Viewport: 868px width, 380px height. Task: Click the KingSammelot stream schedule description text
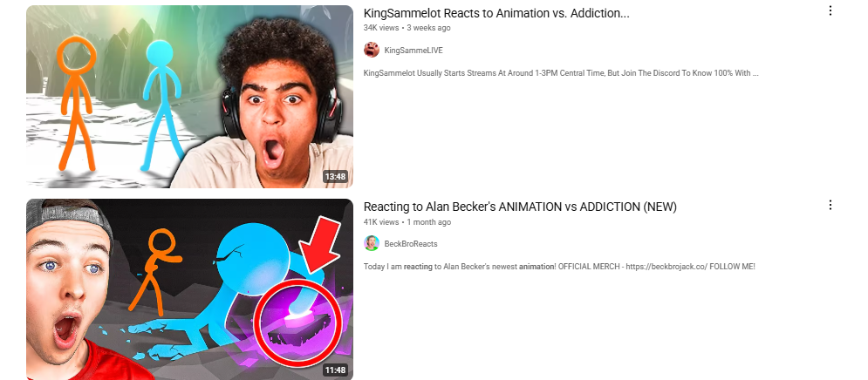point(561,73)
